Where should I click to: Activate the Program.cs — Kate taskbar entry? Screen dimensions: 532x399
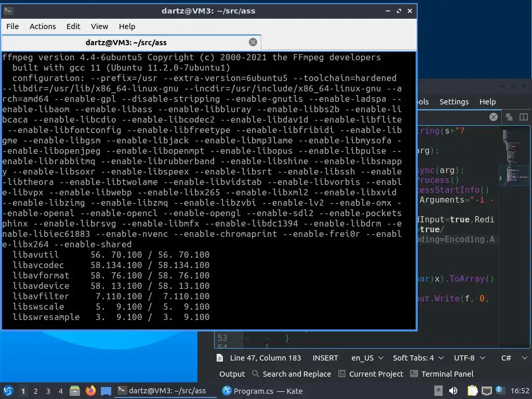point(262,391)
